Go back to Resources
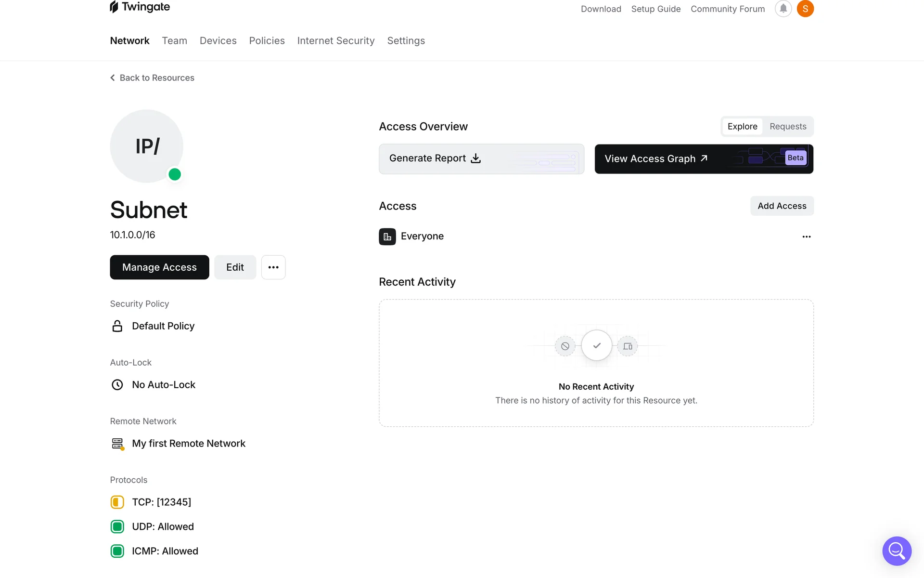924x578 pixels. (x=152, y=78)
